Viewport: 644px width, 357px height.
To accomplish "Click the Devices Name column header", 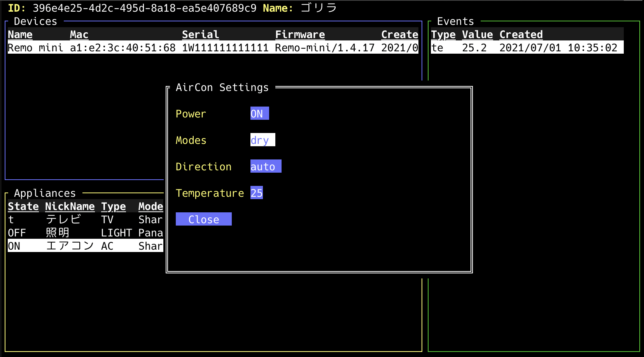I will 20,34.
